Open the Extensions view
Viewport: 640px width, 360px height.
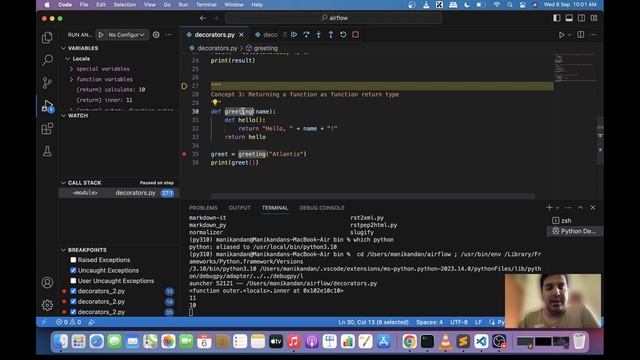point(47,129)
